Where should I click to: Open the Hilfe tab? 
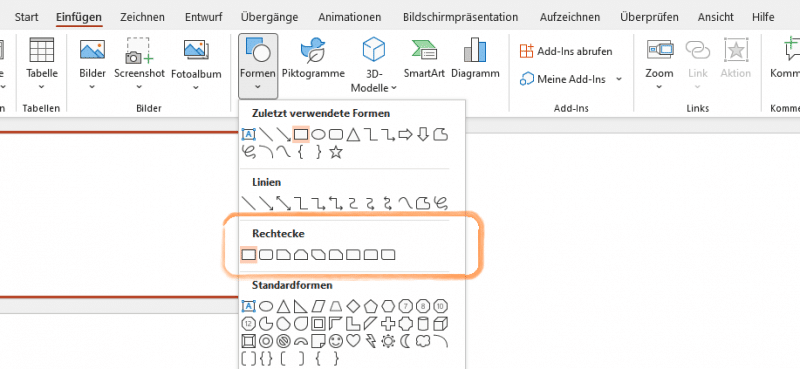point(763,17)
